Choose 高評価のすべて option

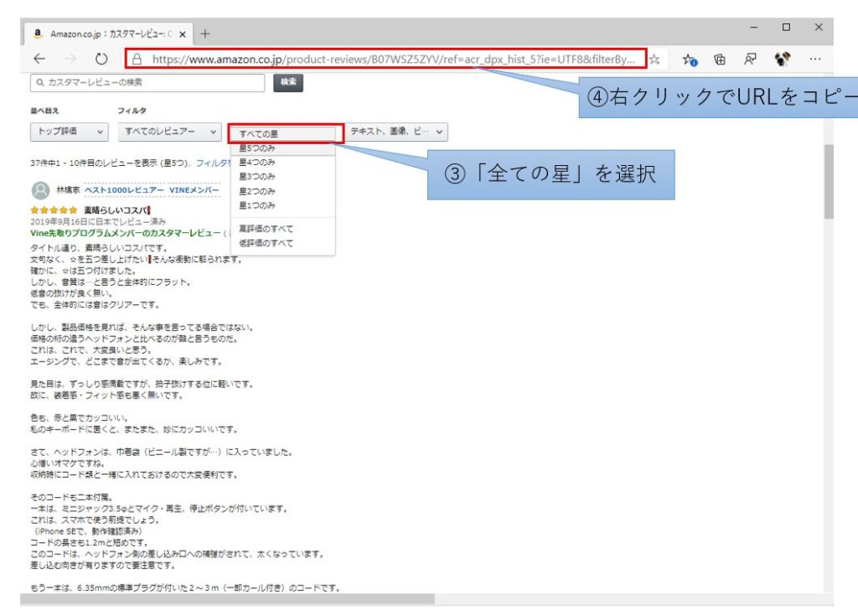click(x=283, y=229)
